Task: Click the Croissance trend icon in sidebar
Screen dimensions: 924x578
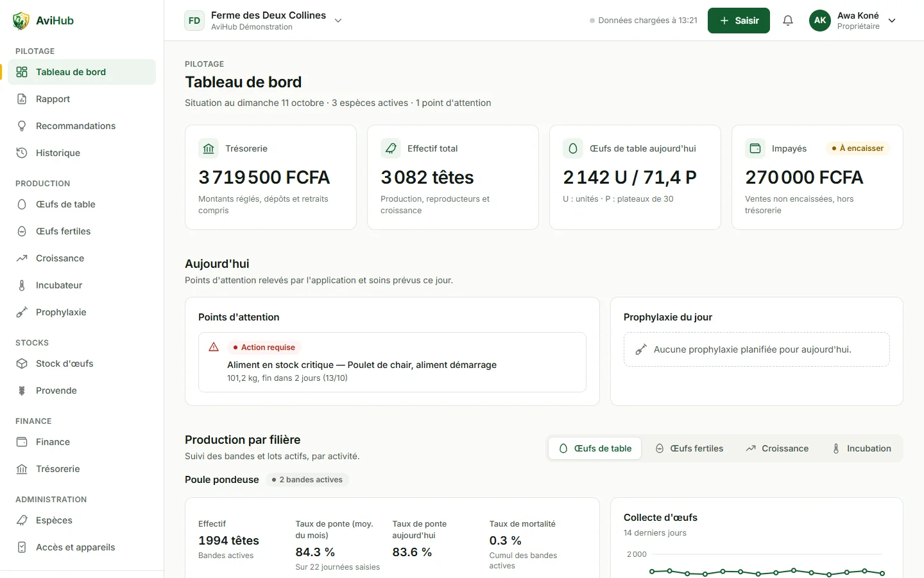Action: [x=22, y=258]
